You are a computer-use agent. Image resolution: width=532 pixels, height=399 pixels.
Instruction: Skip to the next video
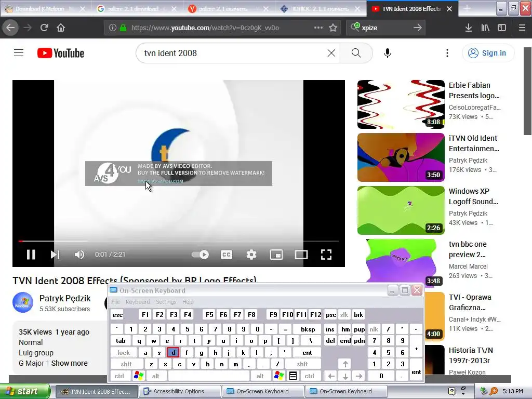55,255
